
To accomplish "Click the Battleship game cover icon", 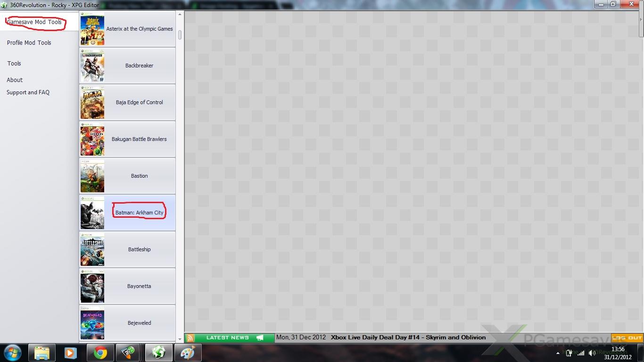I will point(92,250).
